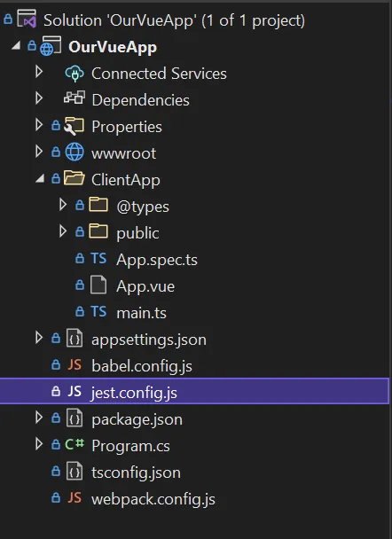392x539 pixels.
Task: Open the appsettings.json file
Action: (x=149, y=340)
